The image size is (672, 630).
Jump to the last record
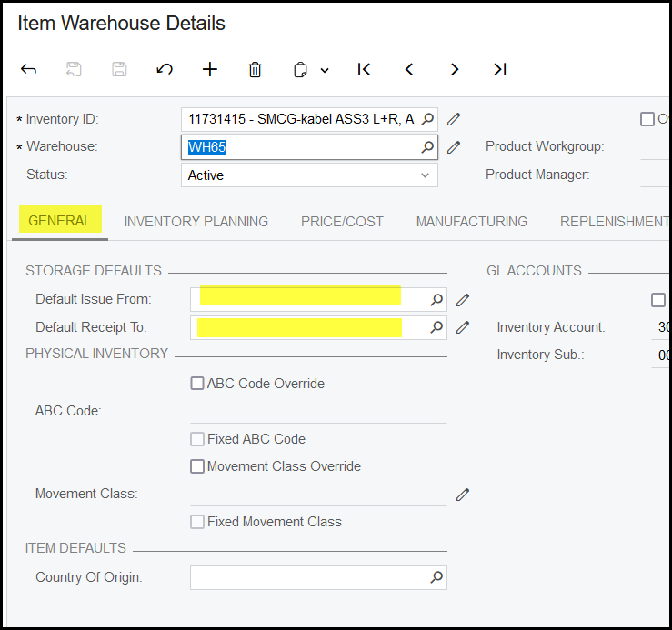499,69
